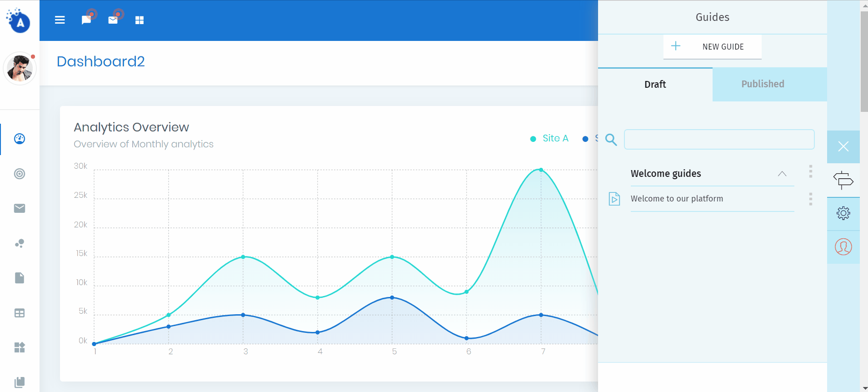The height and width of the screenshot is (392, 868).
Task: Click the NEW GUIDE button
Action: pyautogui.click(x=712, y=47)
